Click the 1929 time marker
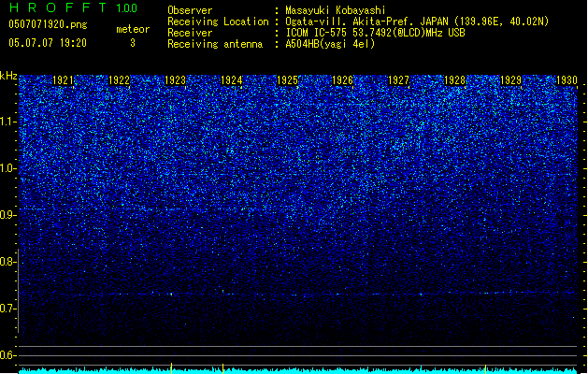This screenshot has width=588, height=374. pos(510,80)
